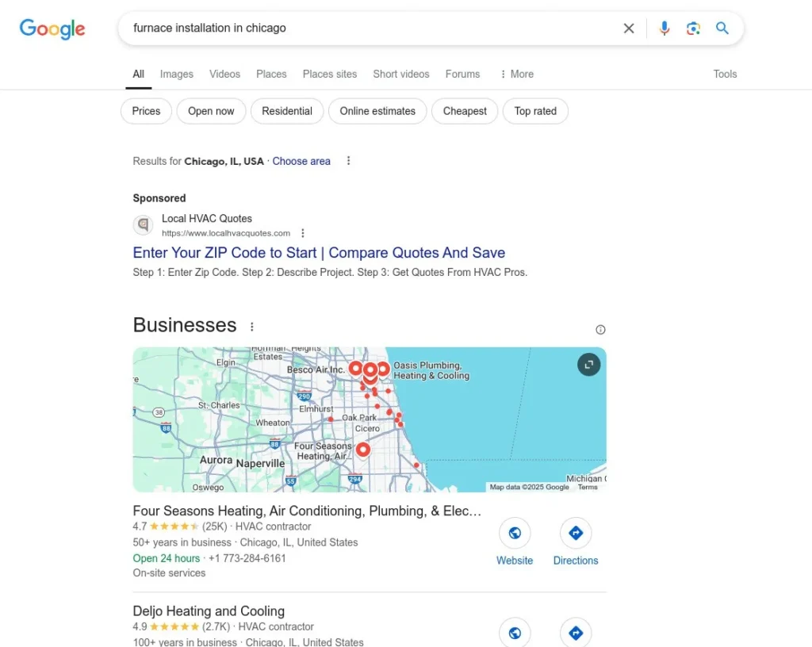Toggle the Cheapest filter chip
The width and height of the screenshot is (812, 647).
465,111
